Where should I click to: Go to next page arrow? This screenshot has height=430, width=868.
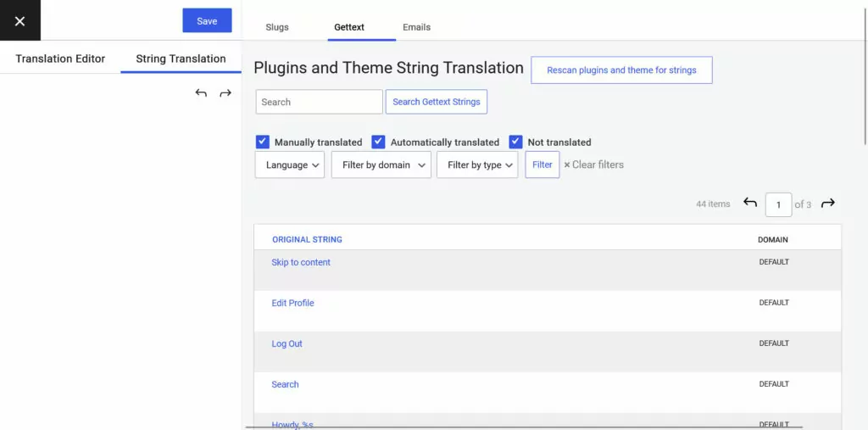click(828, 204)
